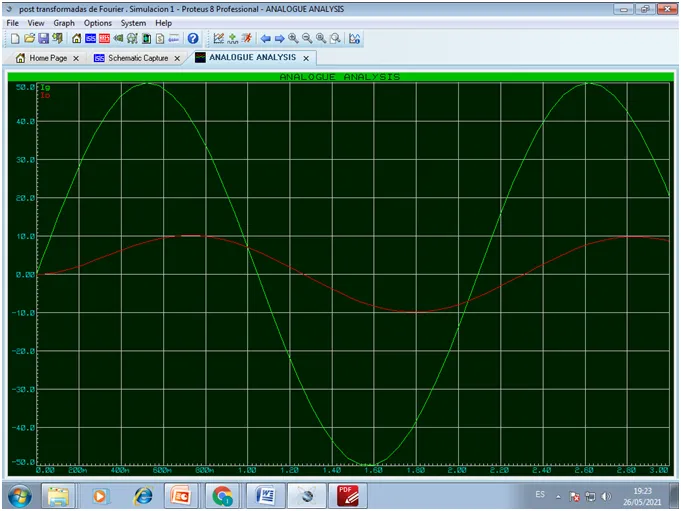Open the network tray icon
Image resolution: width=681 pixels, height=511 pixels.
(x=590, y=496)
